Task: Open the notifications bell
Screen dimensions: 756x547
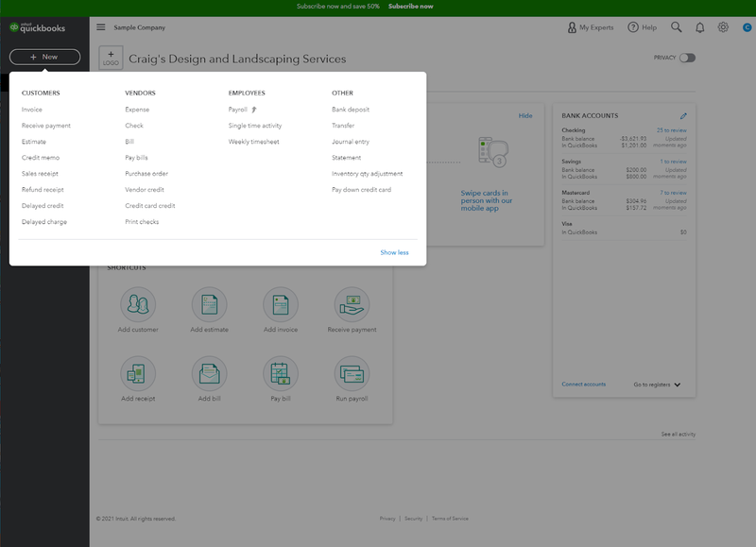Action: click(699, 27)
